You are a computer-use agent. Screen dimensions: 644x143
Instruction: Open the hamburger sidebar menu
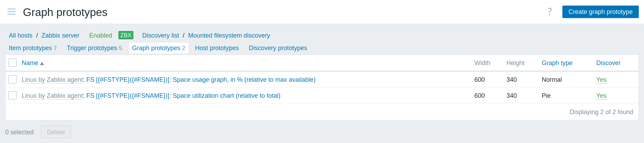point(11,12)
